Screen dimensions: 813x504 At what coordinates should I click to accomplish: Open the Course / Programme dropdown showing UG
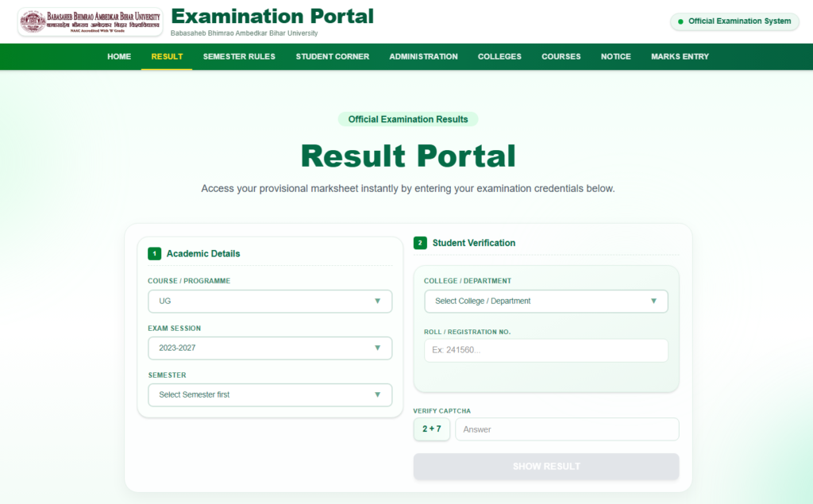(x=270, y=302)
